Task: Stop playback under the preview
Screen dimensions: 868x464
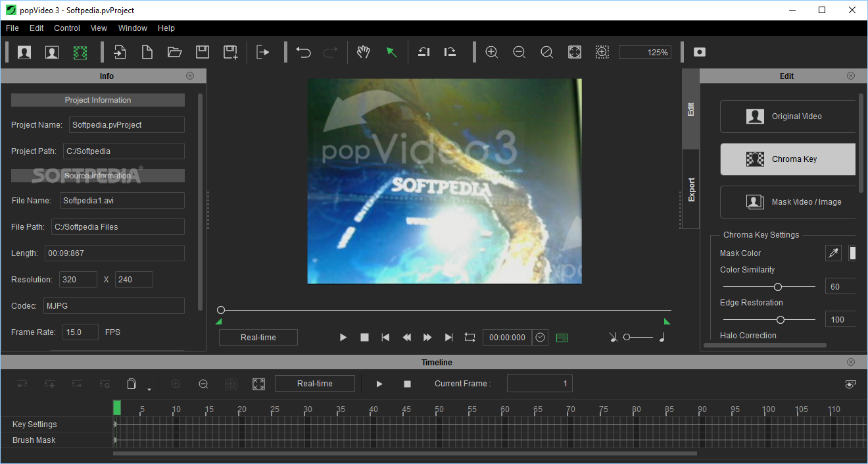Action: (x=364, y=338)
